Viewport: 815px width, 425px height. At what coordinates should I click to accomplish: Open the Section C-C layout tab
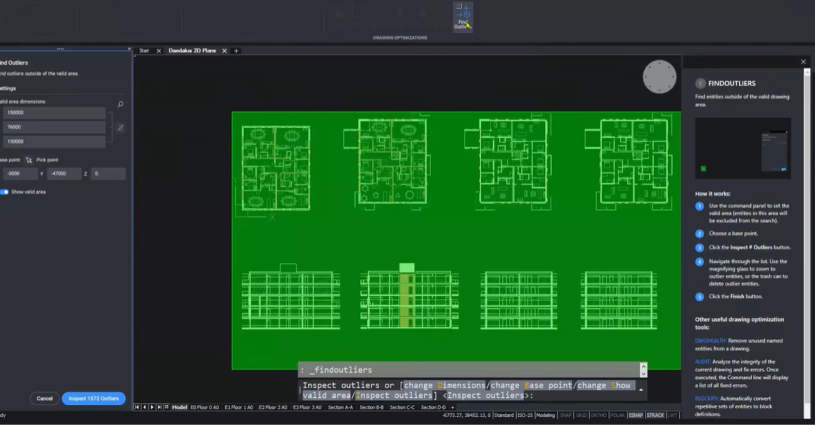402,407
